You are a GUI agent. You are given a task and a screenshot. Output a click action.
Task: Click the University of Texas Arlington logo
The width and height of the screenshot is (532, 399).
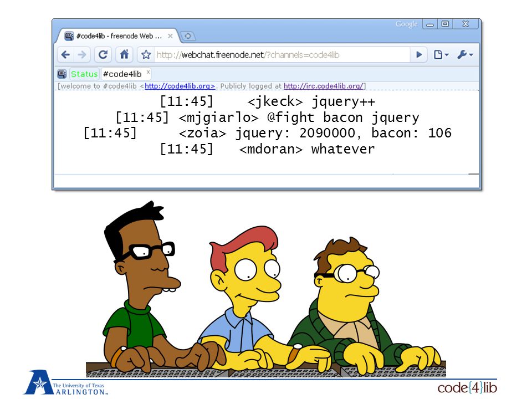click(65, 382)
